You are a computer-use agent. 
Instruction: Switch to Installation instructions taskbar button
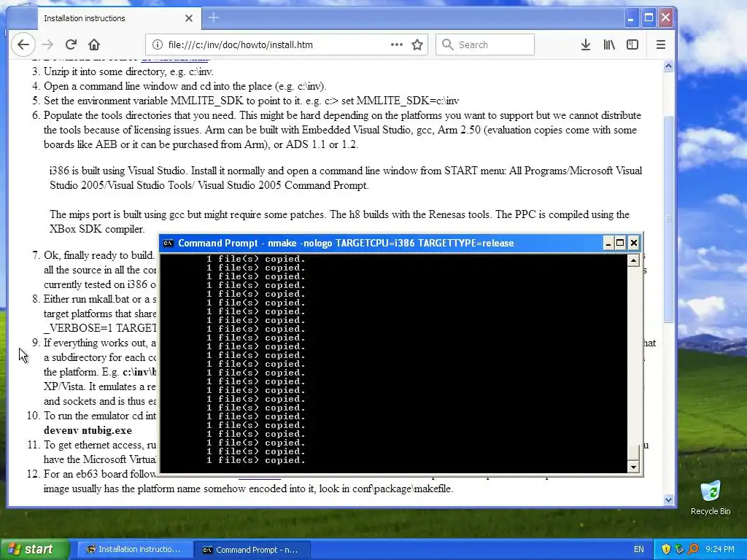135,550
